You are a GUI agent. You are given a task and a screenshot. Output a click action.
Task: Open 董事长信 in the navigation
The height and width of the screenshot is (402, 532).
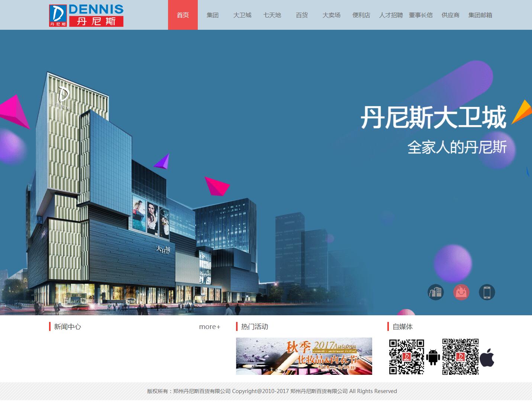pyautogui.click(x=421, y=15)
